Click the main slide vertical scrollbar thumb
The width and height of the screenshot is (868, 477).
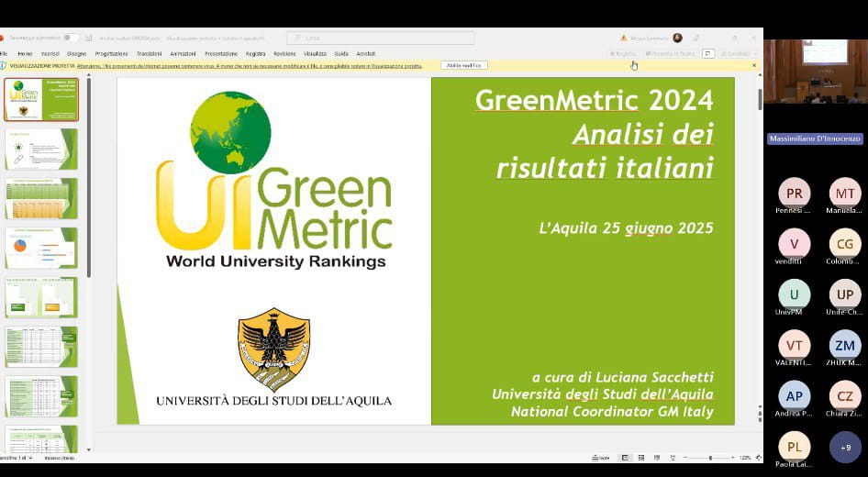(x=760, y=99)
